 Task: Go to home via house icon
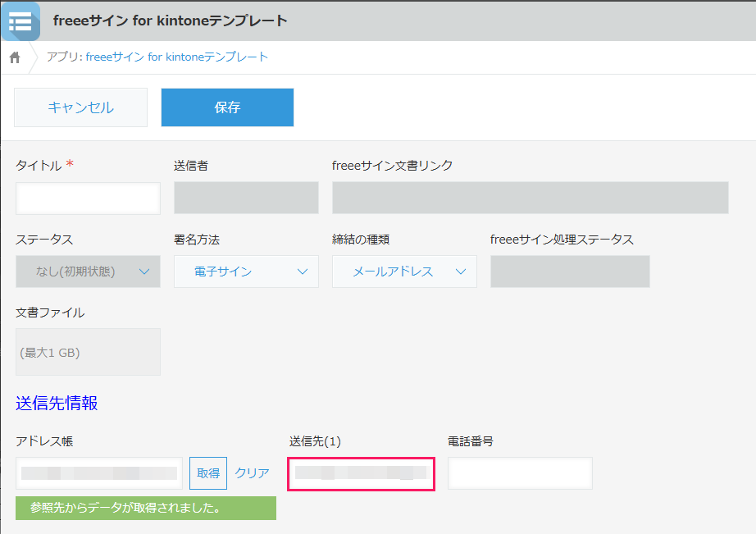pyautogui.click(x=15, y=57)
